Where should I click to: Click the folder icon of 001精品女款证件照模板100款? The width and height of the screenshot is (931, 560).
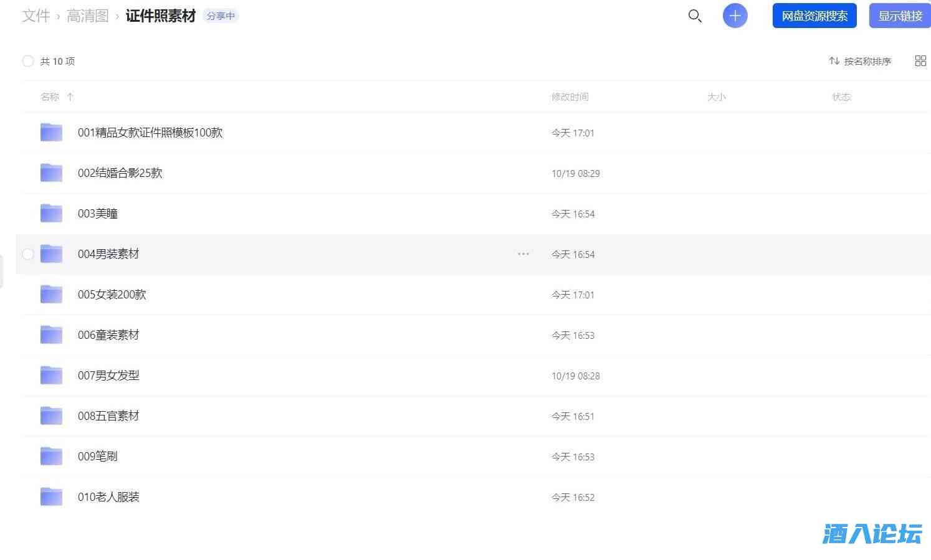click(51, 133)
